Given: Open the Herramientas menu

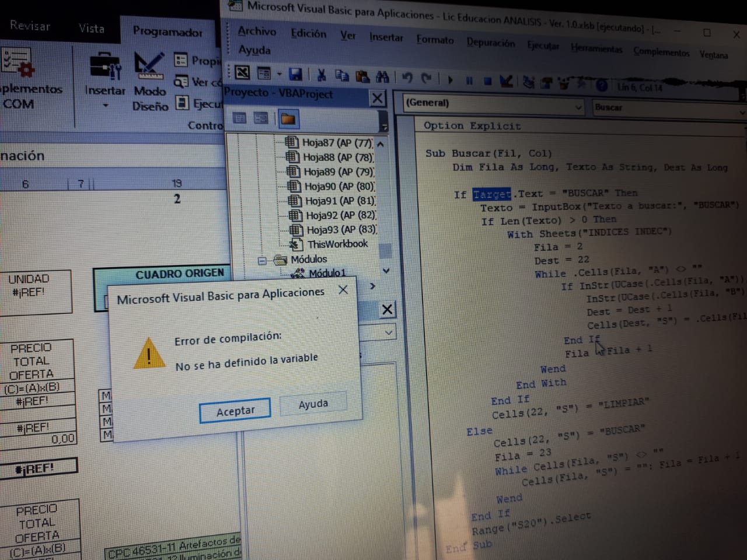Looking at the screenshot, I should (596, 48).
